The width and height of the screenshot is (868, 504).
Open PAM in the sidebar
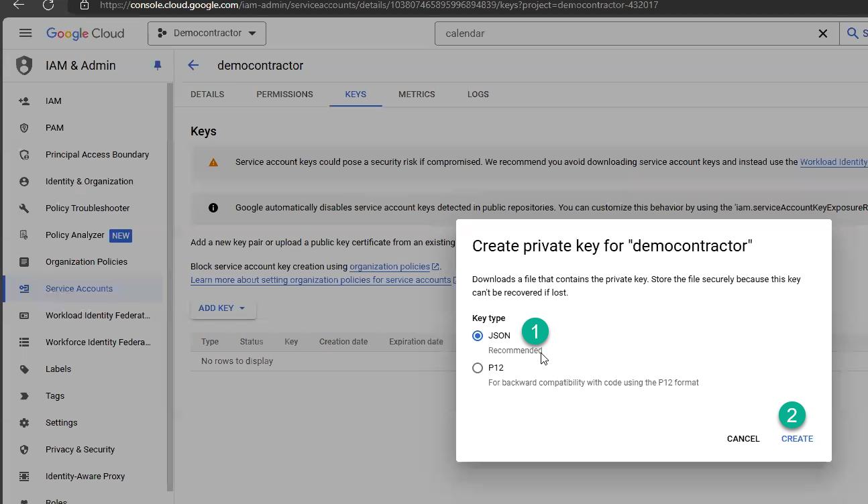coord(55,128)
